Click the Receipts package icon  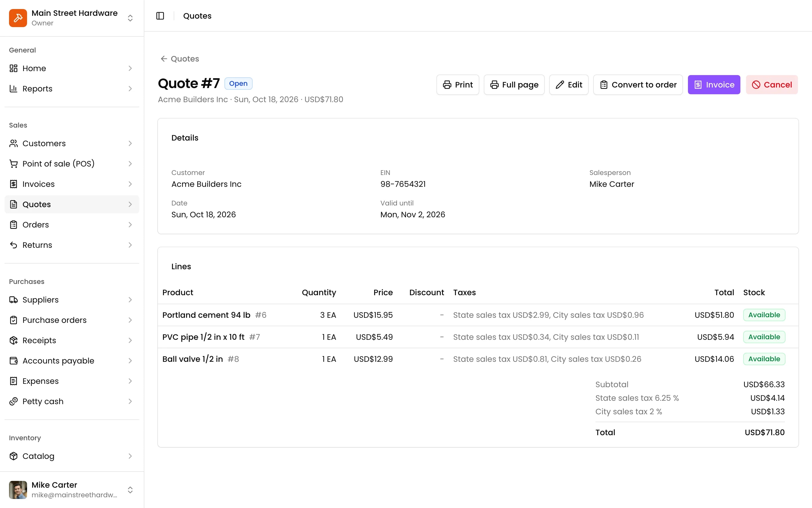[14, 340]
